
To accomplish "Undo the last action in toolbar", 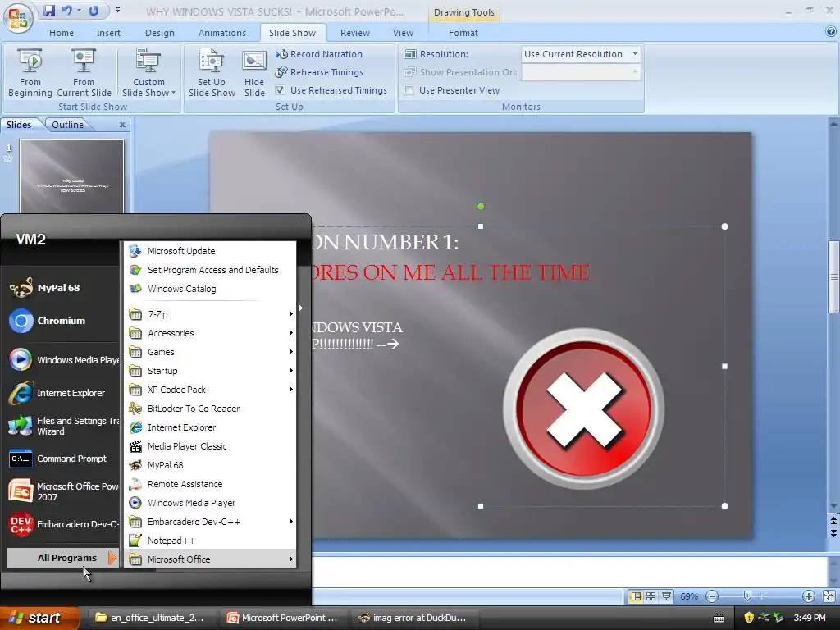I will 67,11.
